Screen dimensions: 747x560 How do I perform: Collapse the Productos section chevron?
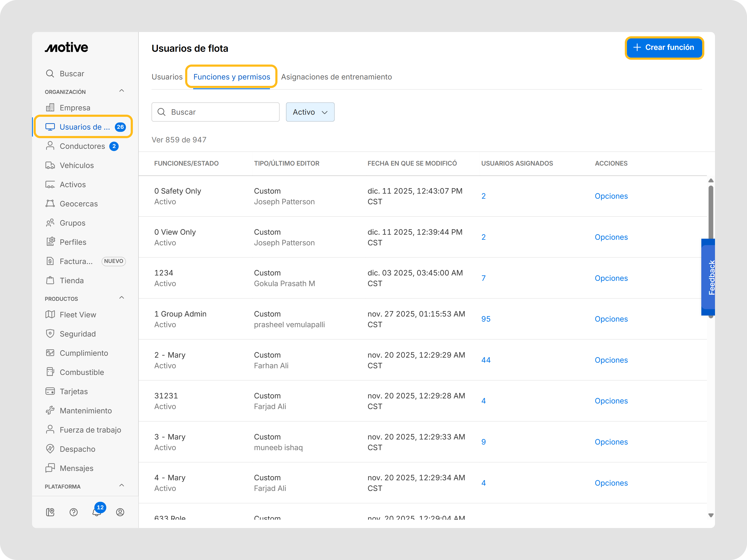pyautogui.click(x=122, y=298)
